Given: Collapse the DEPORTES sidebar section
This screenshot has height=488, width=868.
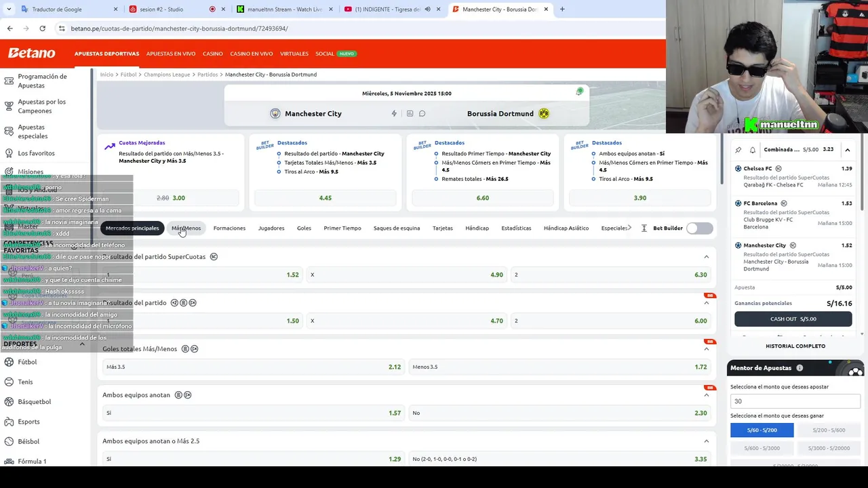Looking at the screenshot, I should [82, 344].
